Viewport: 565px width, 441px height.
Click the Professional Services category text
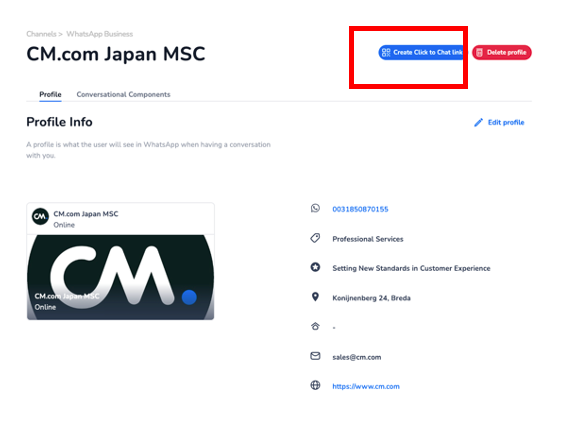click(368, 239)
